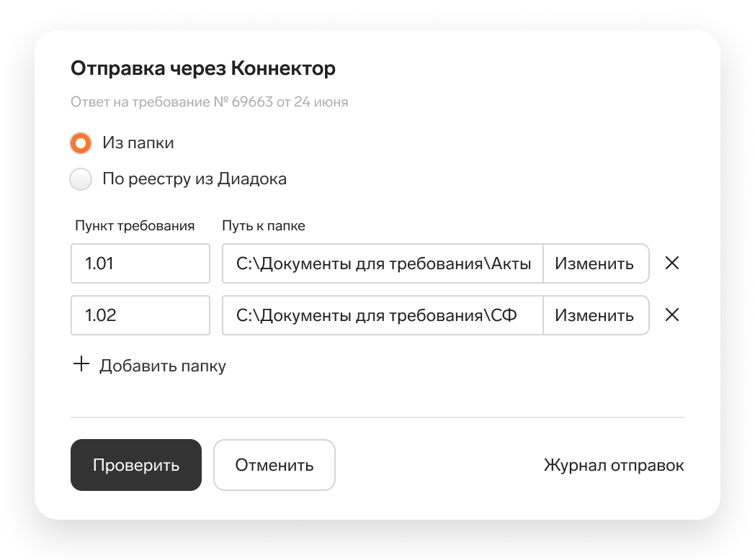Click the plus icon to add folder
This screenshot has width=755, height=560.
coord(81,365)
